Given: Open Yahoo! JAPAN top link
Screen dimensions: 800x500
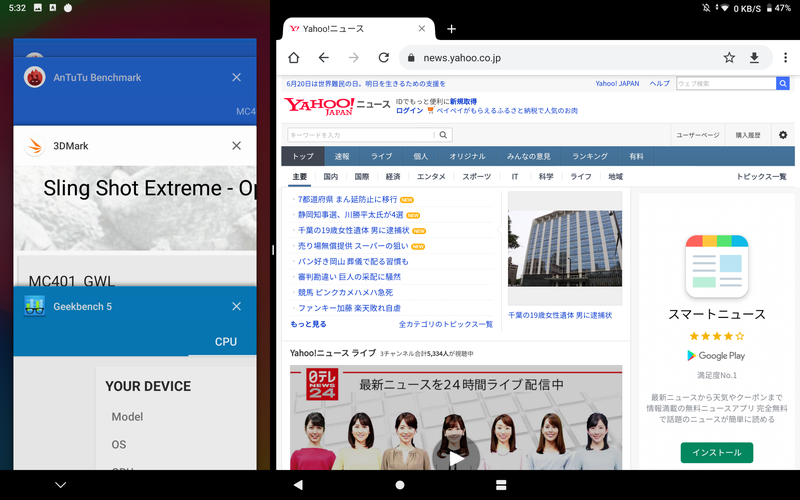Looking at the screenshot, I should click(617, 83).
